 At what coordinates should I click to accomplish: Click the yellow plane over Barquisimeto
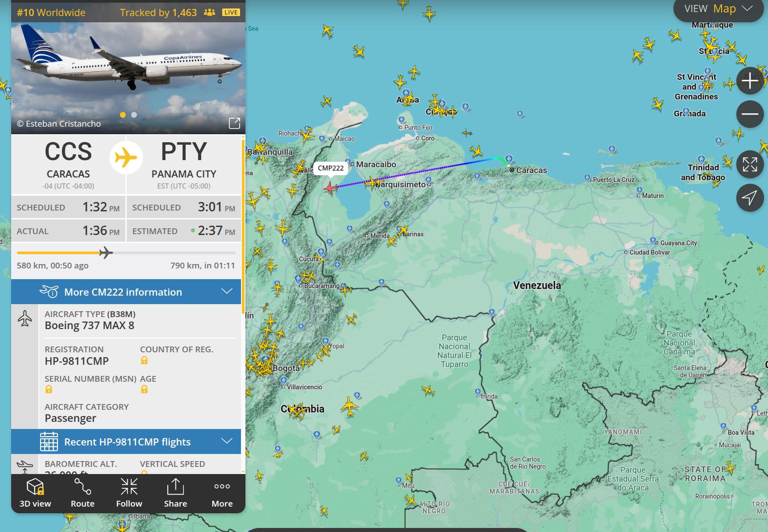[373, 182]
